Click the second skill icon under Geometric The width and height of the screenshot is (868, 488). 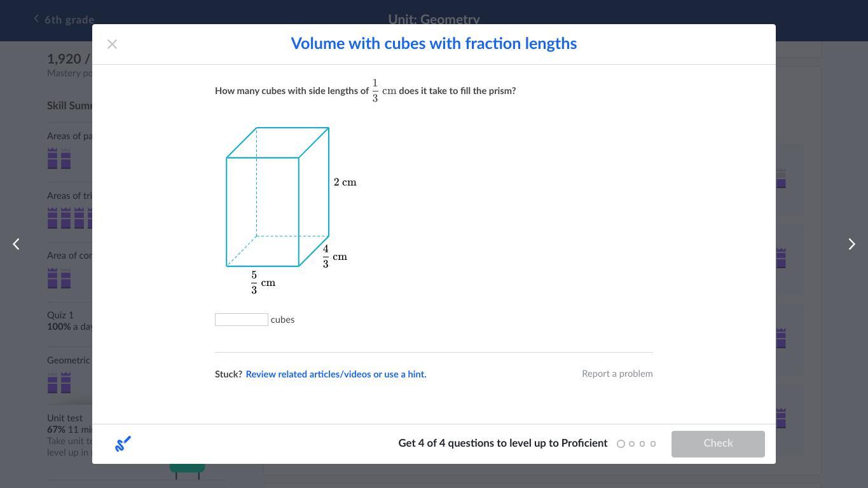tap(65, 383)
